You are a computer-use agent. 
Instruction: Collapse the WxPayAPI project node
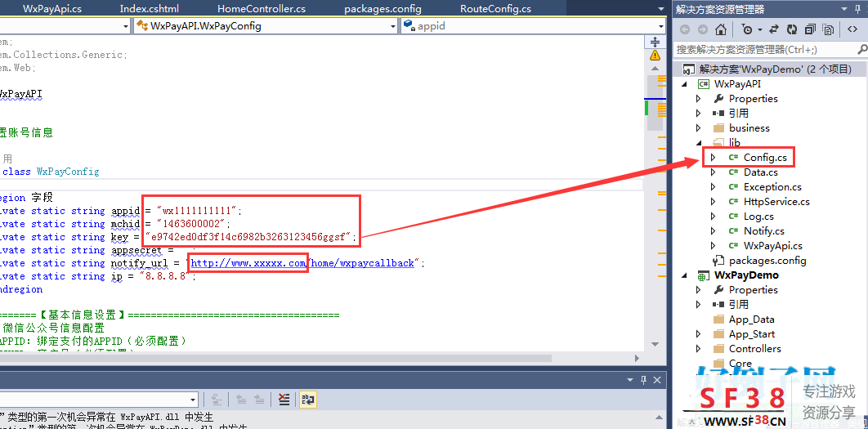[685, 84]
